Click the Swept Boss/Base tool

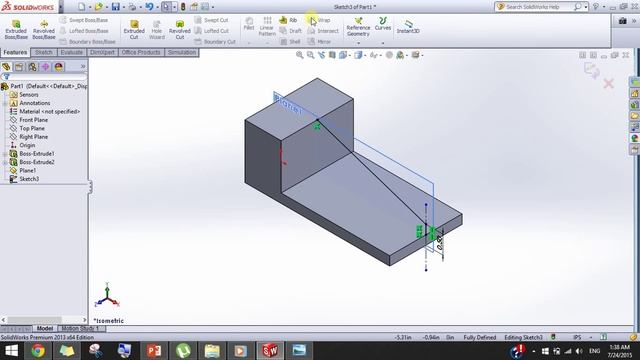click(x=84, y=20)
